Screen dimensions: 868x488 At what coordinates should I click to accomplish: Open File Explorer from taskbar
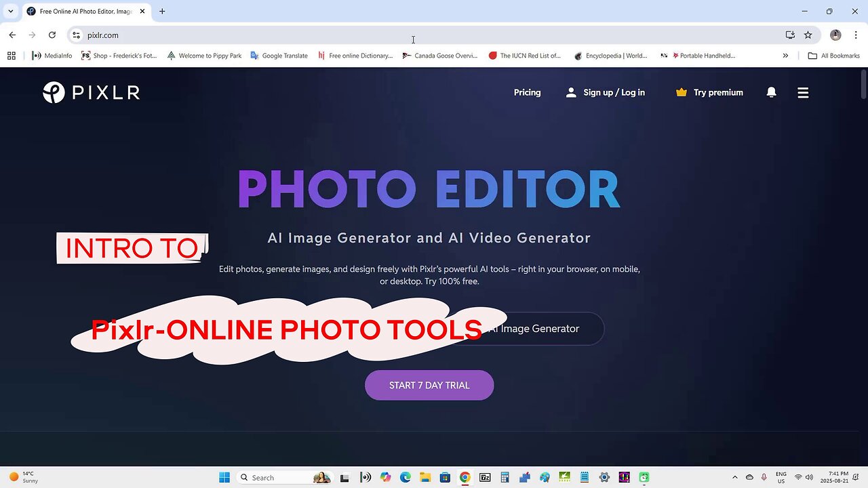tap(425, 477)
